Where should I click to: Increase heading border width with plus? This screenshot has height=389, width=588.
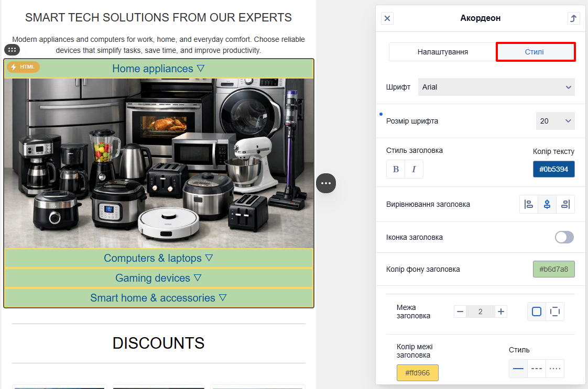(x=501, y=312)
